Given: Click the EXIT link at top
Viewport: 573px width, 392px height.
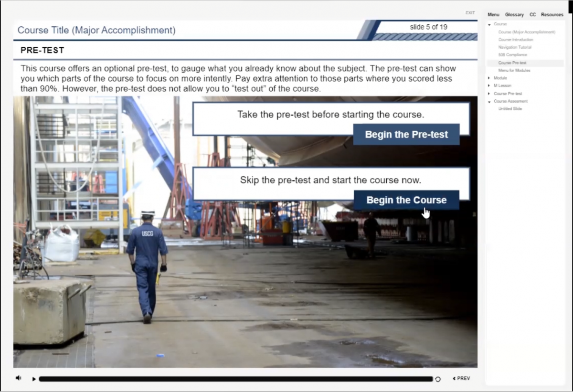Looking at the screenshot, I should click(470, 13).
